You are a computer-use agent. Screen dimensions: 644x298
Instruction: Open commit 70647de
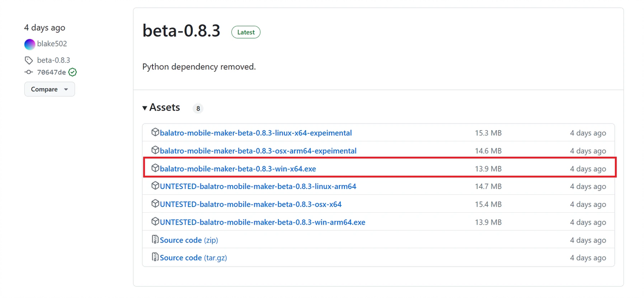[51, 72]
